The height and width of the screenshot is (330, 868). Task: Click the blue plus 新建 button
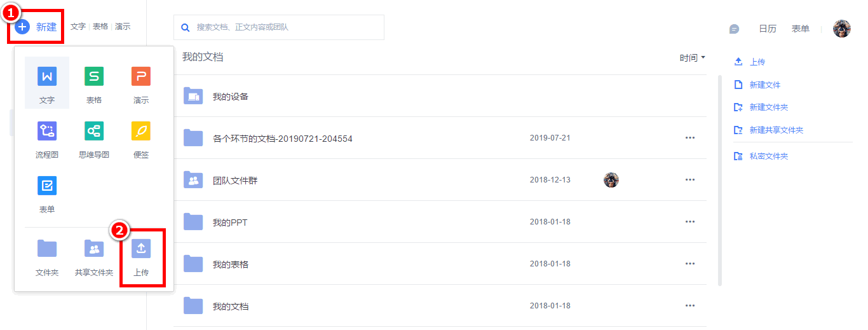[x=36, y=27]
